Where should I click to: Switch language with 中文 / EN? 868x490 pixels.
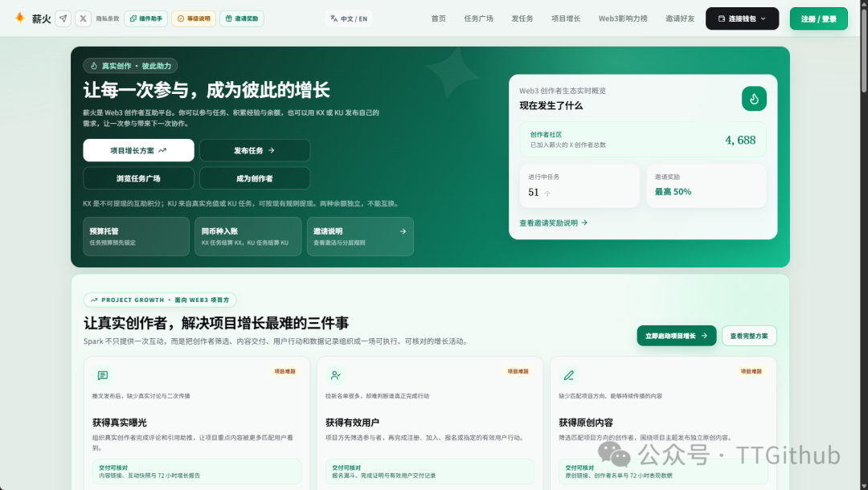tap(349, 18)
